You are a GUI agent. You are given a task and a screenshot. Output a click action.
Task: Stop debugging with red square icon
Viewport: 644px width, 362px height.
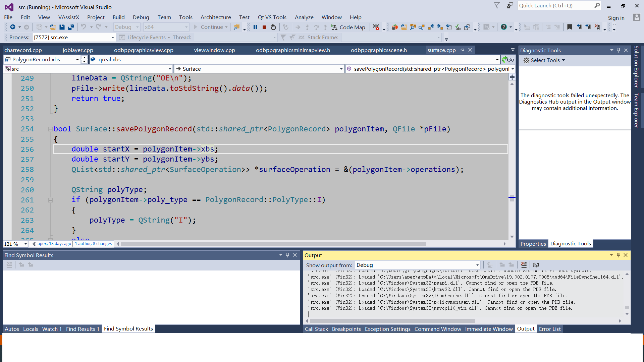pos(264,27)
